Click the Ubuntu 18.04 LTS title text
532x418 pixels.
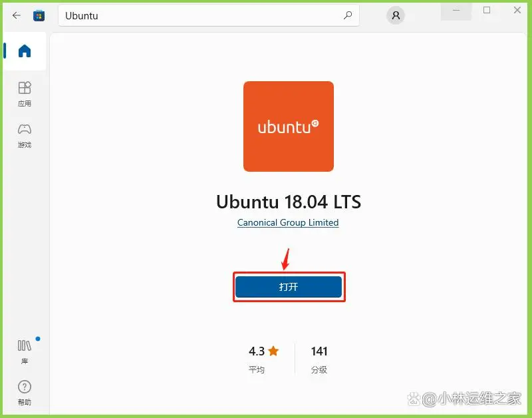289,202
